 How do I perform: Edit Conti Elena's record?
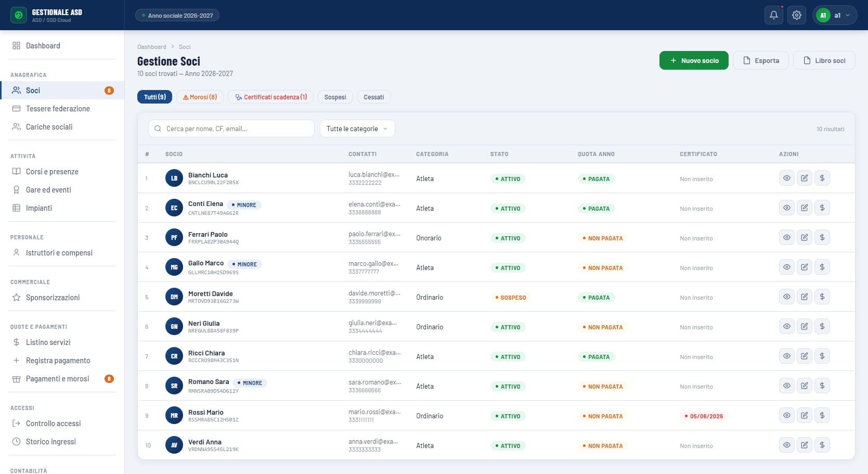pyautogui.click(x=805, y=208)
